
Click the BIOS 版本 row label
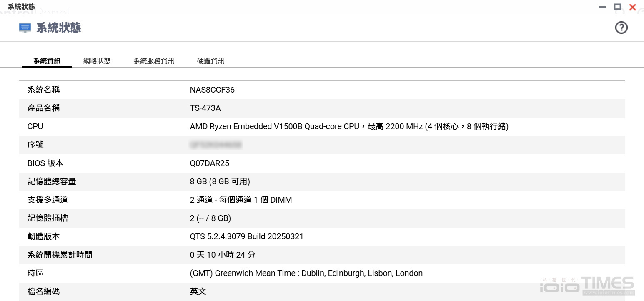45,163
